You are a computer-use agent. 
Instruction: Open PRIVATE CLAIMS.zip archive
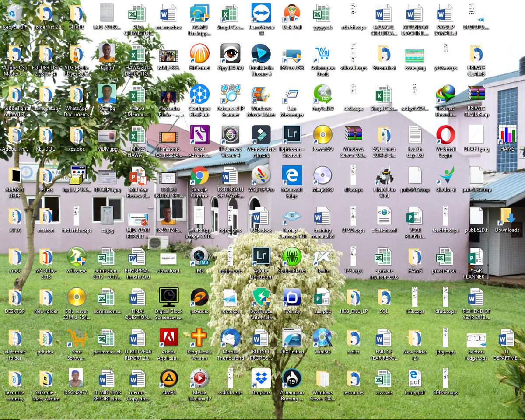476,94
